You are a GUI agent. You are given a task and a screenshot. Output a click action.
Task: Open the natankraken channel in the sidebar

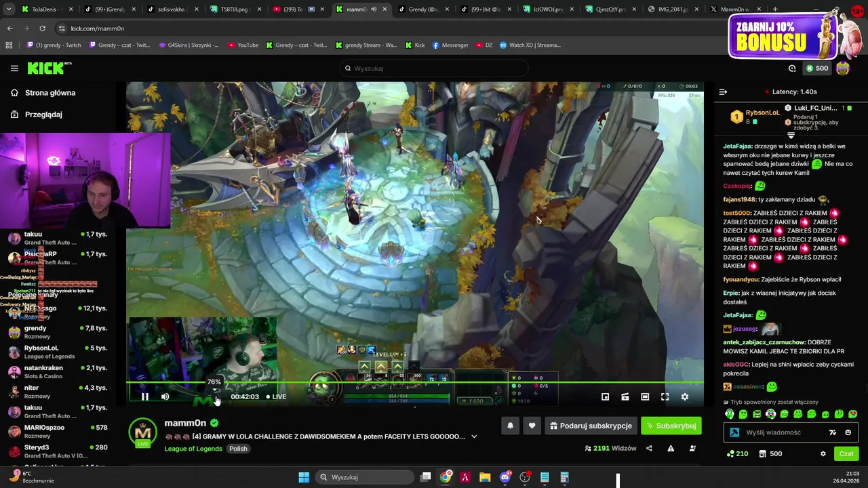pos(57,371)
